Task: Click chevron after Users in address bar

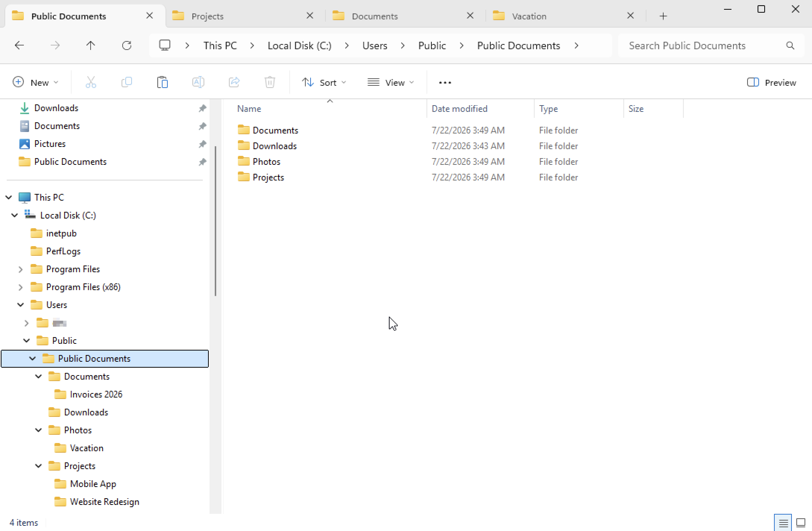Action: 403,45
